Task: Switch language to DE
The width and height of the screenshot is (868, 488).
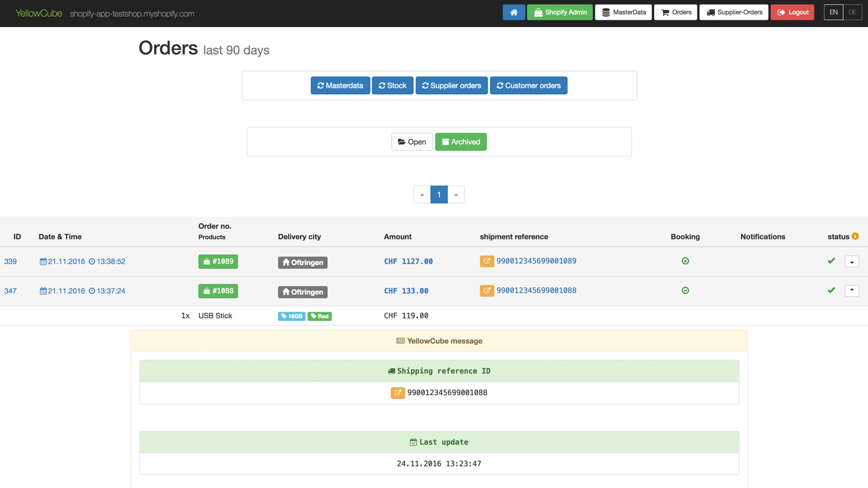Action: tap(852, 12)
